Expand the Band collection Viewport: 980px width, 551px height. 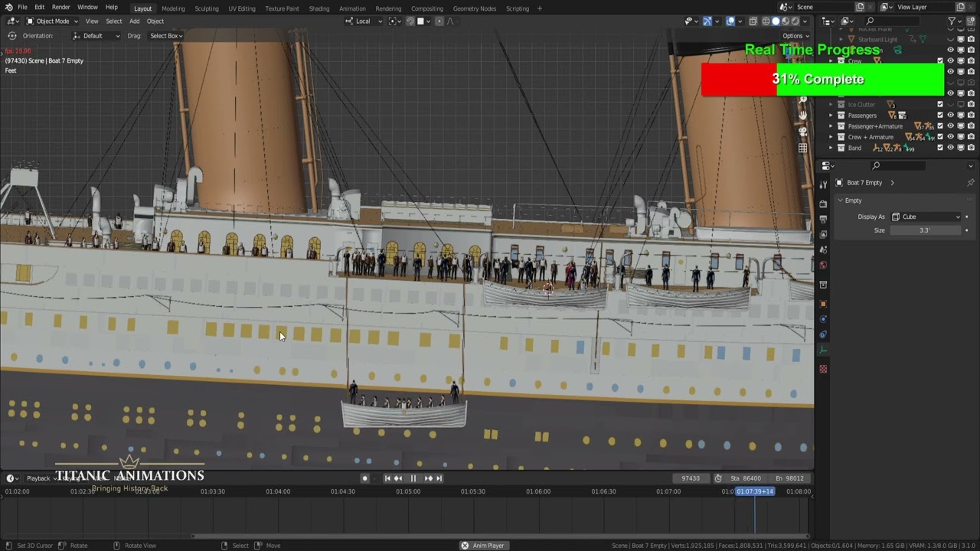point(831,148)
